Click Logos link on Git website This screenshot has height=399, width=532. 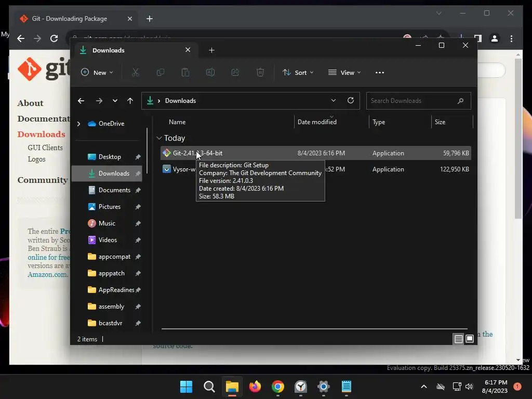coord(36,159)
